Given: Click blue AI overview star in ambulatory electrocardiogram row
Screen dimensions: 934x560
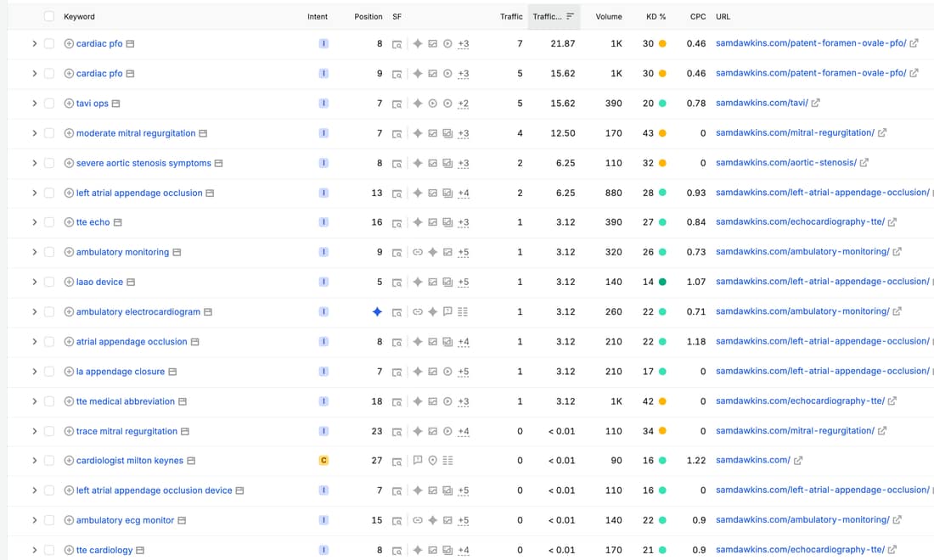Looking at the screenshot, I should coord(377,312).
